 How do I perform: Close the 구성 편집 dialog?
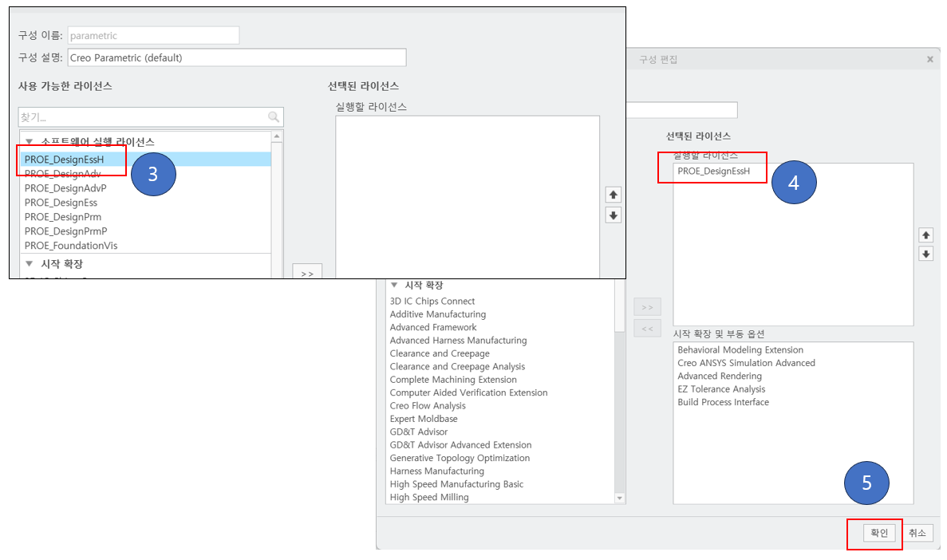pyautogui.click(x=930, y=59)
